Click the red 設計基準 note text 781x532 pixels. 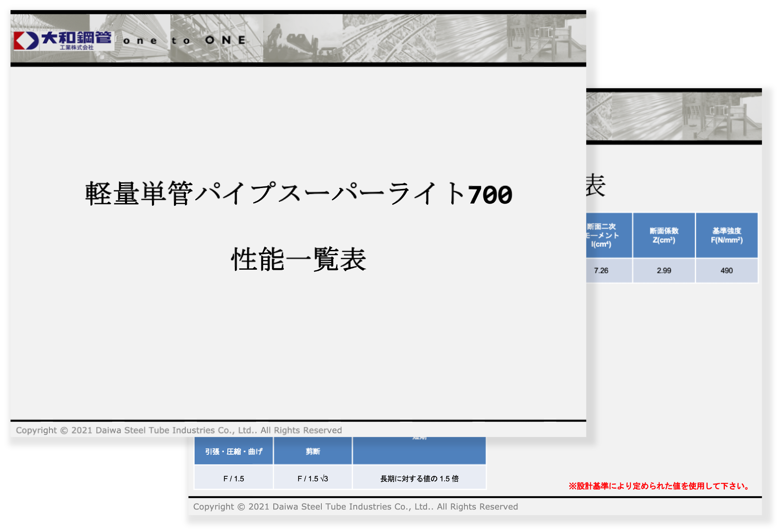point(660,486)
